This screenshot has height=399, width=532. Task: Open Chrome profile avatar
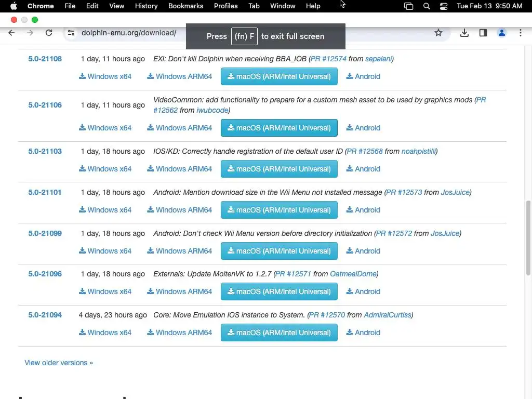(502, 33)
